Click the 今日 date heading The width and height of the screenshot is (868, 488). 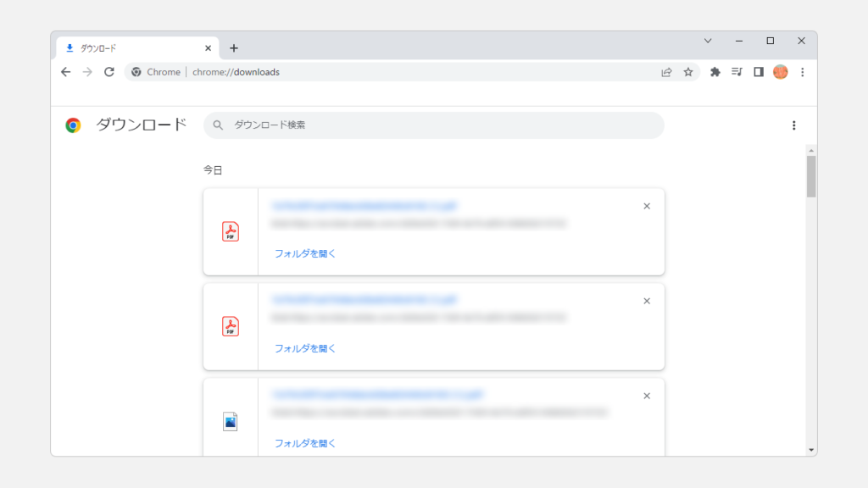(x=213, y=169)
